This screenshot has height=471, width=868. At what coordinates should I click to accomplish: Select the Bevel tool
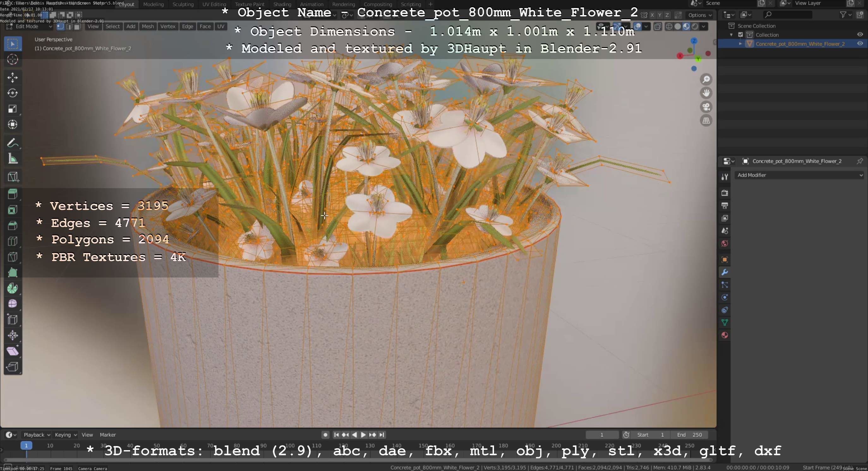(x=13, y=226)
